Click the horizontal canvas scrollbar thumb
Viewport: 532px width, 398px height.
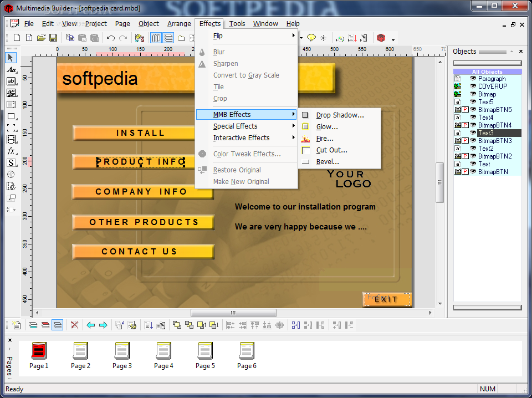[233, 313]
